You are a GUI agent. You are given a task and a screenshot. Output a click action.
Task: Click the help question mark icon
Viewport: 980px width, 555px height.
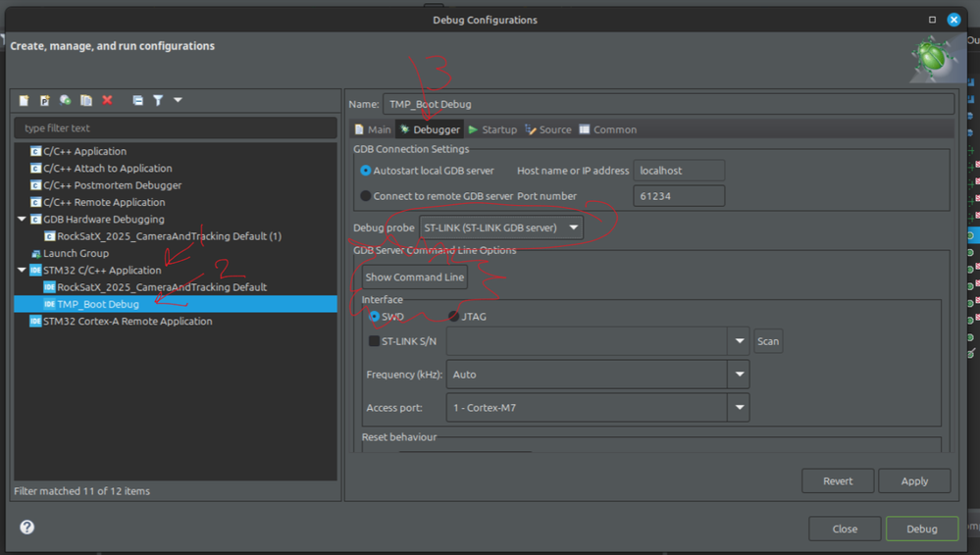(26, 527)
